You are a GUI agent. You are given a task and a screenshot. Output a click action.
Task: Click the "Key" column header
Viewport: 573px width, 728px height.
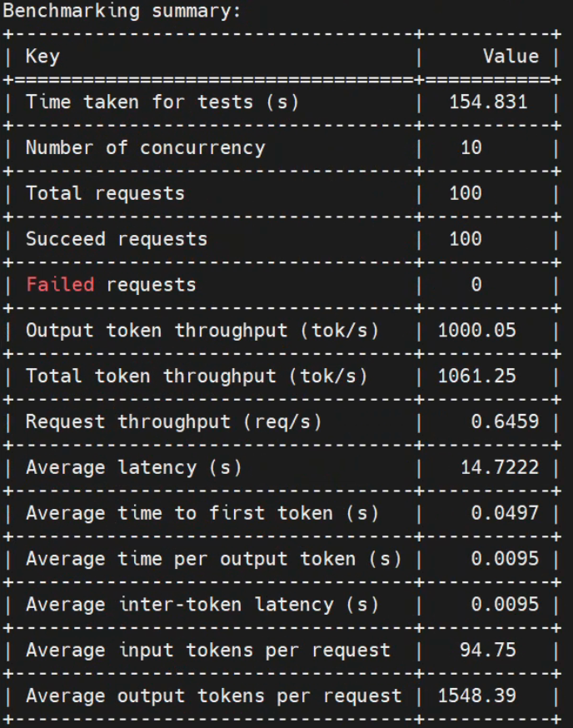pyautogui.click(x=42, y=57)
